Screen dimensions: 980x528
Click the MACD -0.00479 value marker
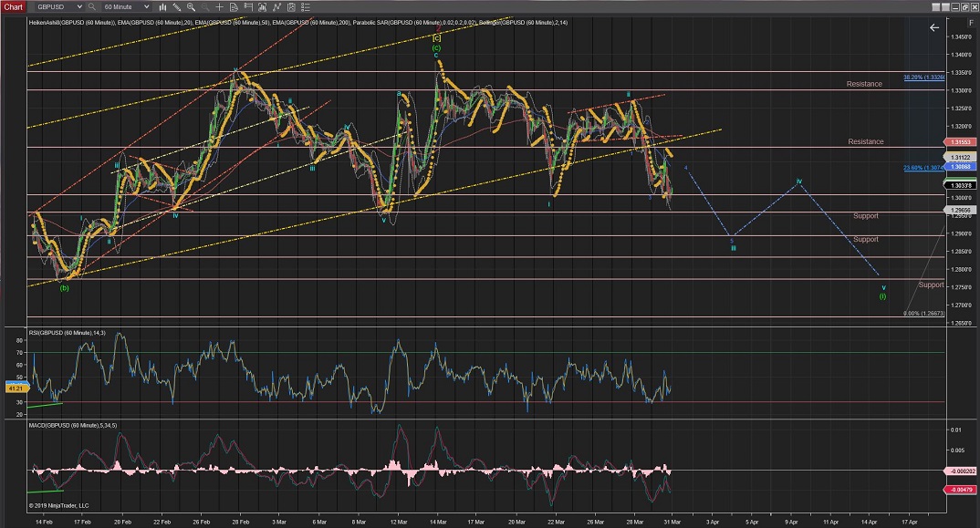(x=961, y=490)
